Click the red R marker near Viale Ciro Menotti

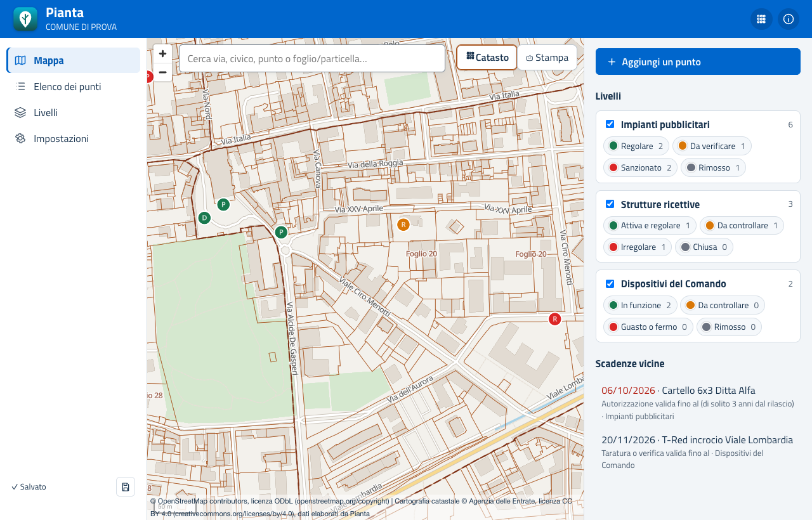tap(555, 319)
